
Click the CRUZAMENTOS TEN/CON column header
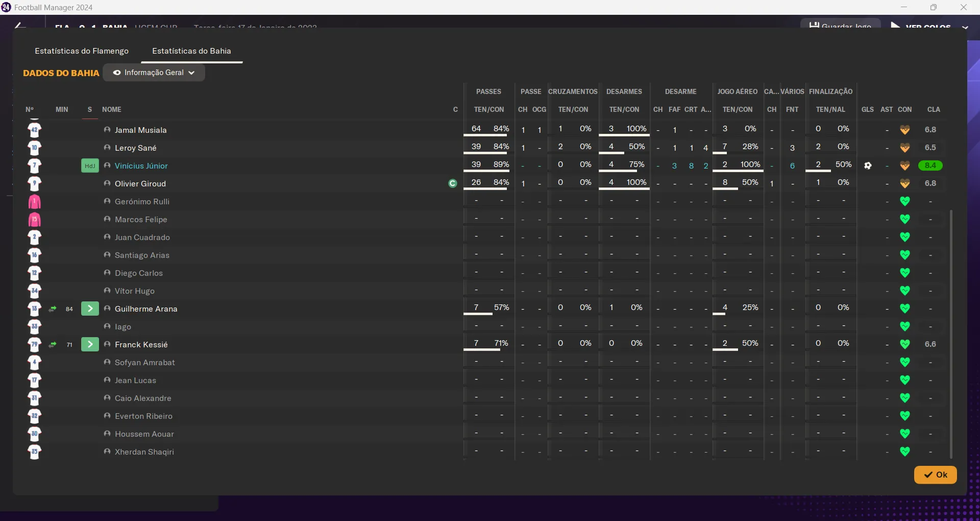[573, 110]
